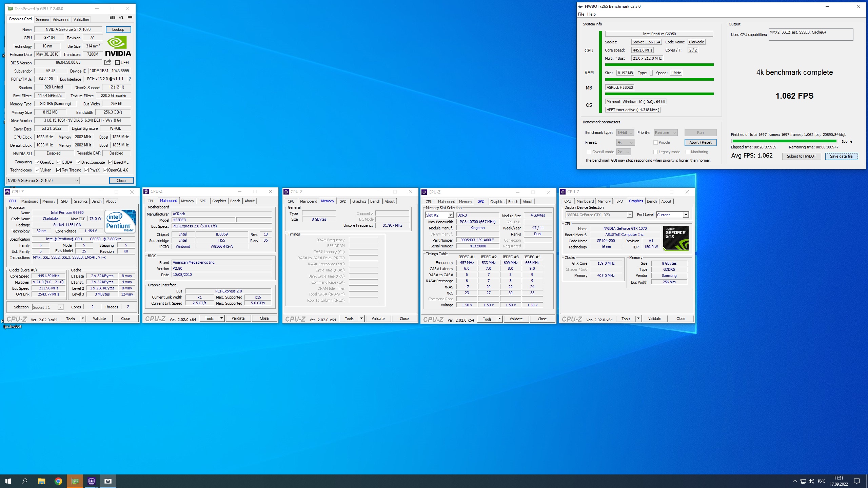Viewport: 868px width, 488px height.
Task: Open the Perf Level Current dropdown
Action: [673, 215]
